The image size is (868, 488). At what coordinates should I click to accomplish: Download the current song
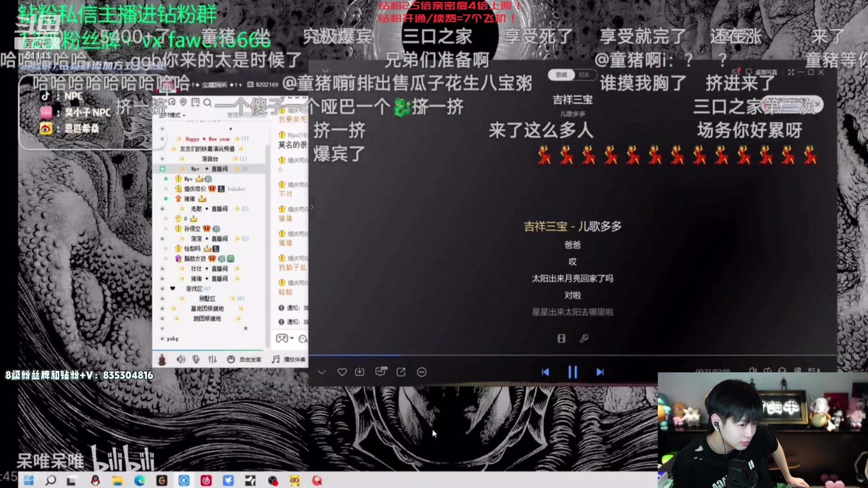pyautogui.click(x=359, y=372)
